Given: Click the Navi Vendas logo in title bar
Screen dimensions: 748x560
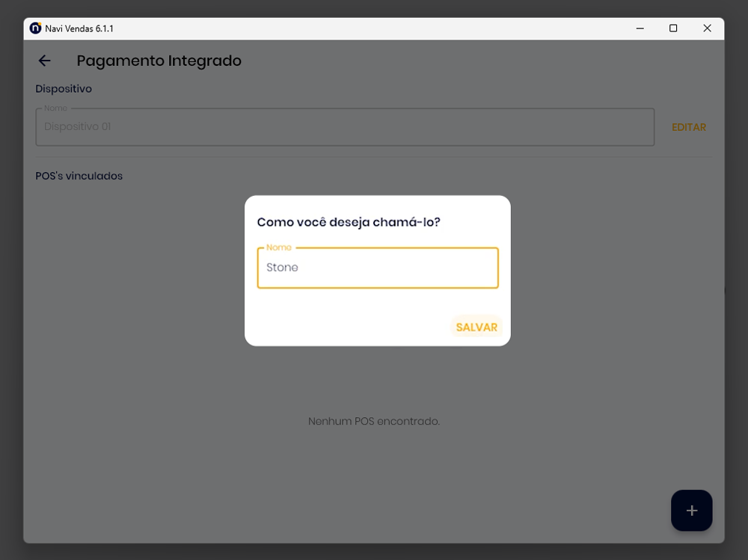Looking at the screenshot, I should (35, 28).
